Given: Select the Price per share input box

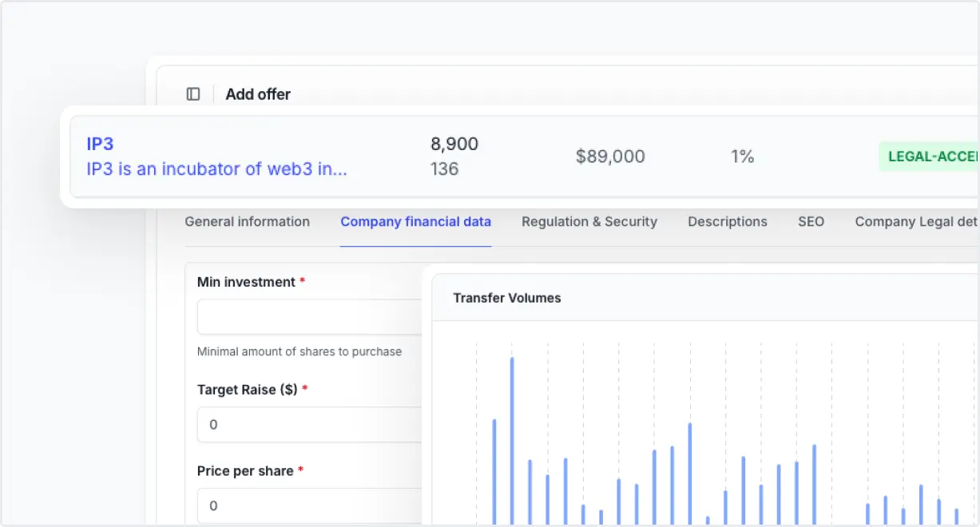Looking at the screenshot, I should (x=310, y=505).
